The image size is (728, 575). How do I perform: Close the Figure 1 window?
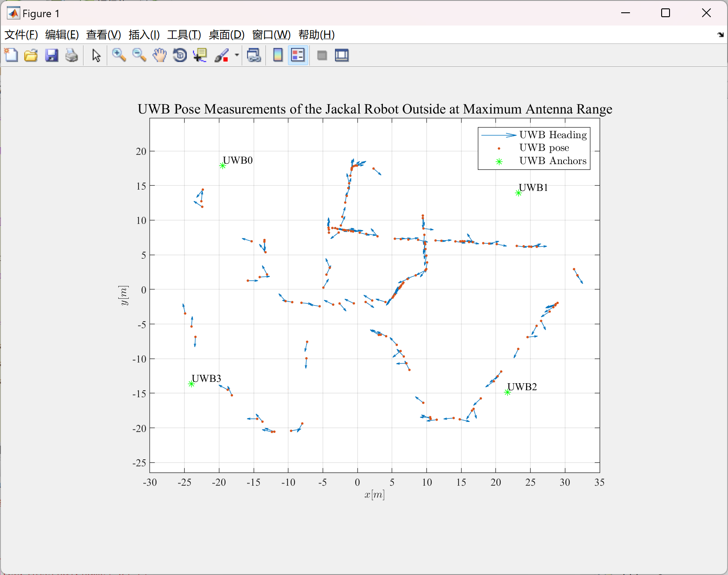pos(706,13)
